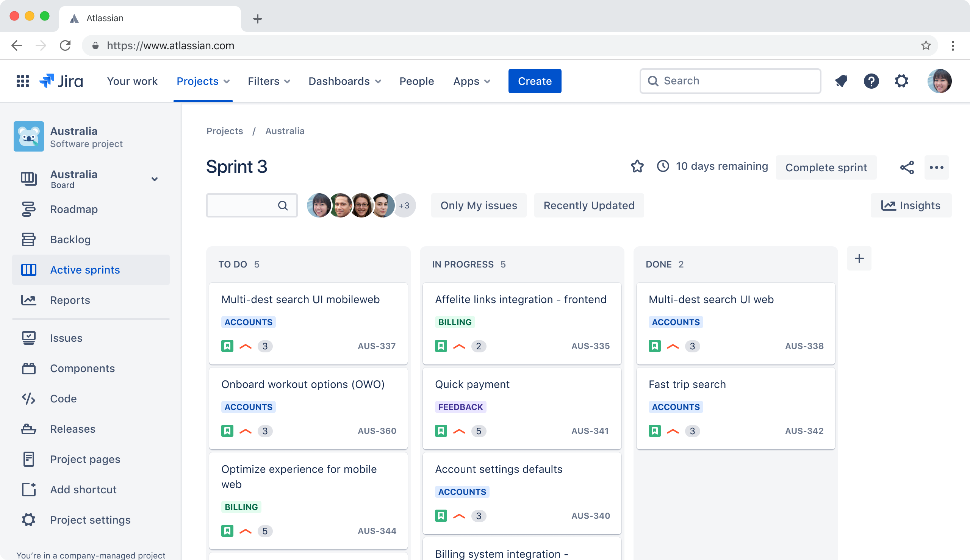Open the People menu item
This screenshot has height=560, width=970.
pyautogui.click(x=416, y=81)
